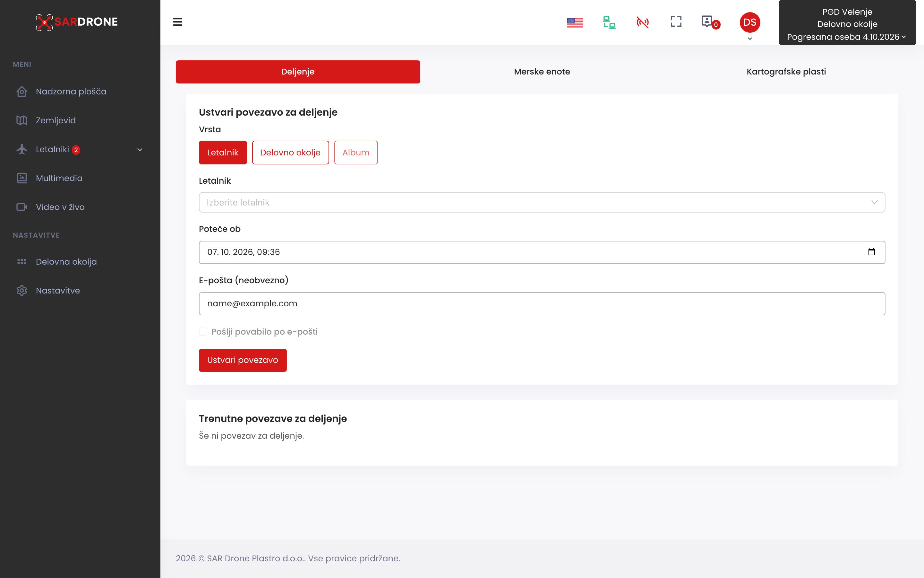Open the Video v živo sidebar link
The height and width of the screenshot is (578, 924).
60,207
